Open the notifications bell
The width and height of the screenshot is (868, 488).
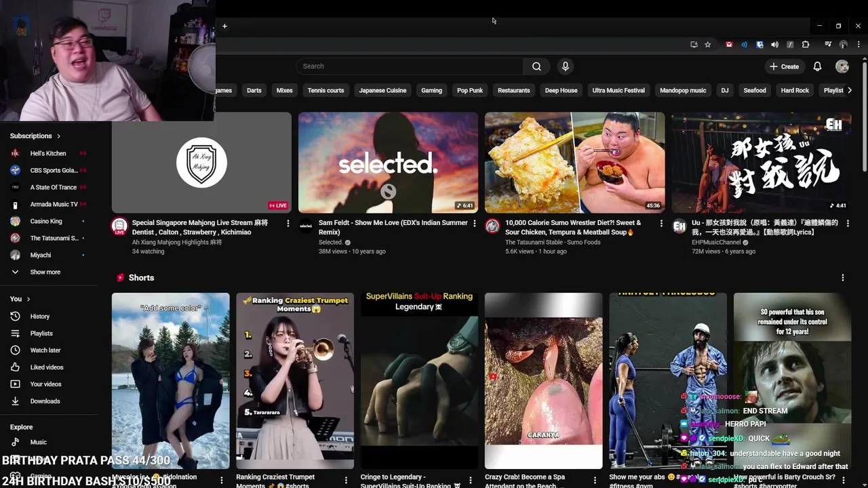[x=817, y=66]
